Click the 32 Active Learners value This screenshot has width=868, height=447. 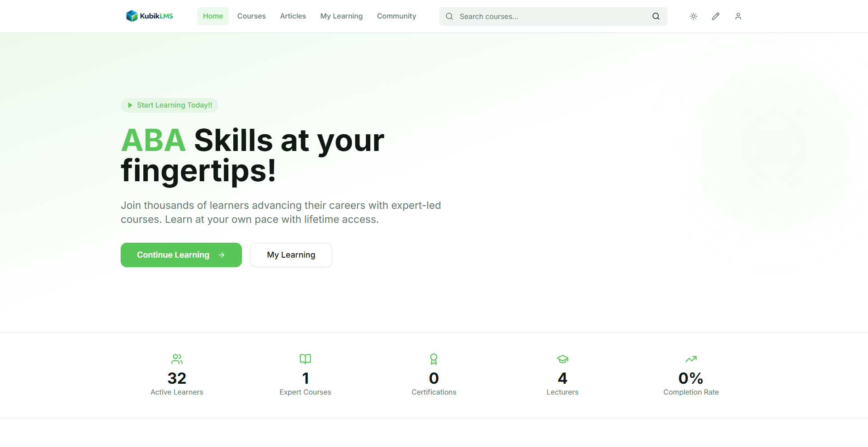[x=177, y=378]
